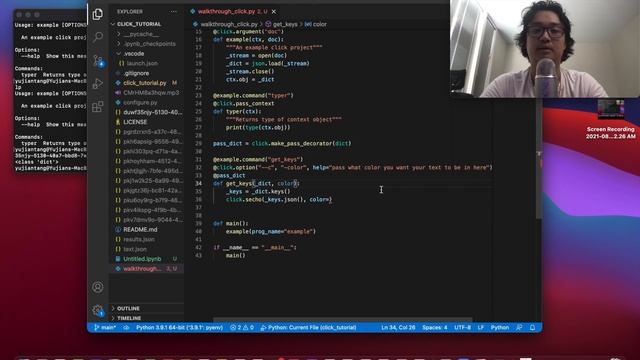Screen dimensions: 640x360
Task: Close the walkthrough_click.py editor tab
Action: [274, 11]
